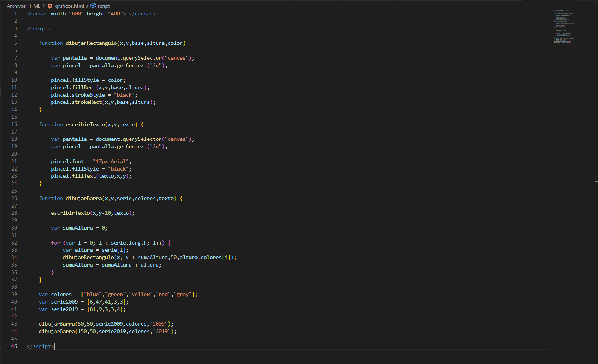
Task: Click the 'colores' array variable on line 39
Action: pos(61,294)
